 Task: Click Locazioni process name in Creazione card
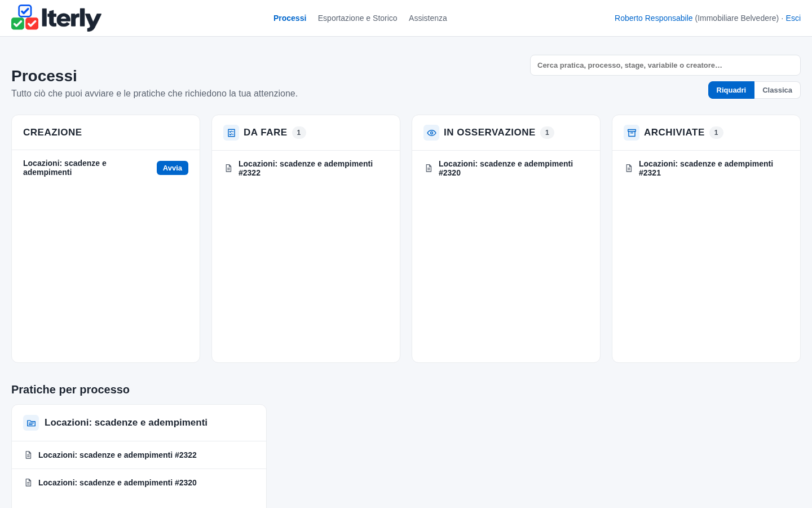point(65,168)
